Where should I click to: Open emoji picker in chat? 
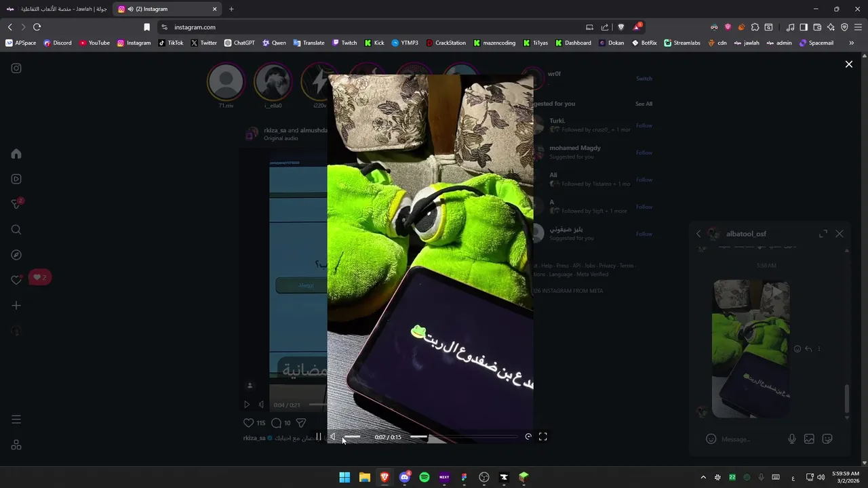[711, 439]
